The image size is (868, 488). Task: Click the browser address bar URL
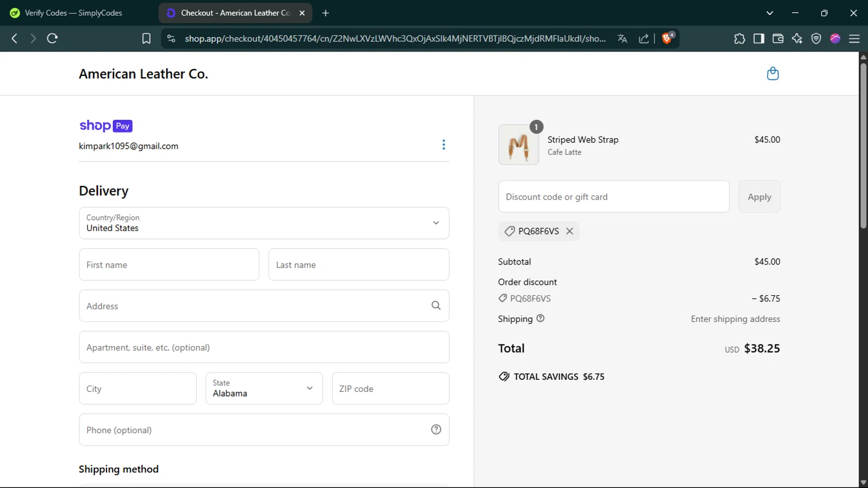click(395, 38)
